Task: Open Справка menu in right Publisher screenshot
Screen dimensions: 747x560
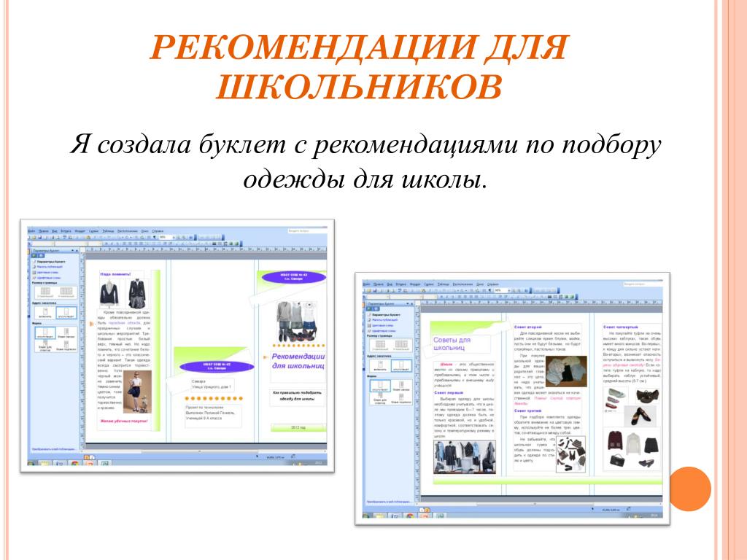Action: (x=492, y=284)
